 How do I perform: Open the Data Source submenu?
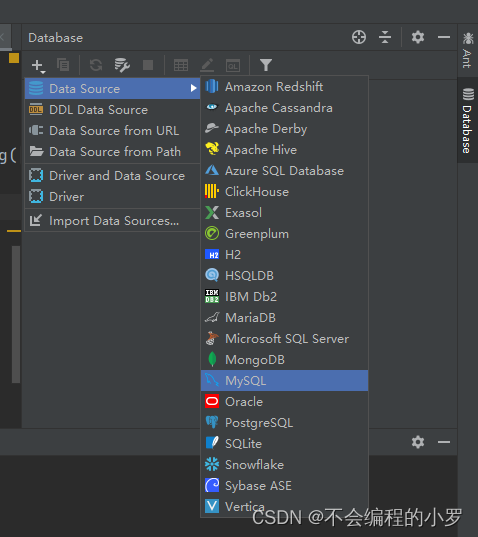113,89
